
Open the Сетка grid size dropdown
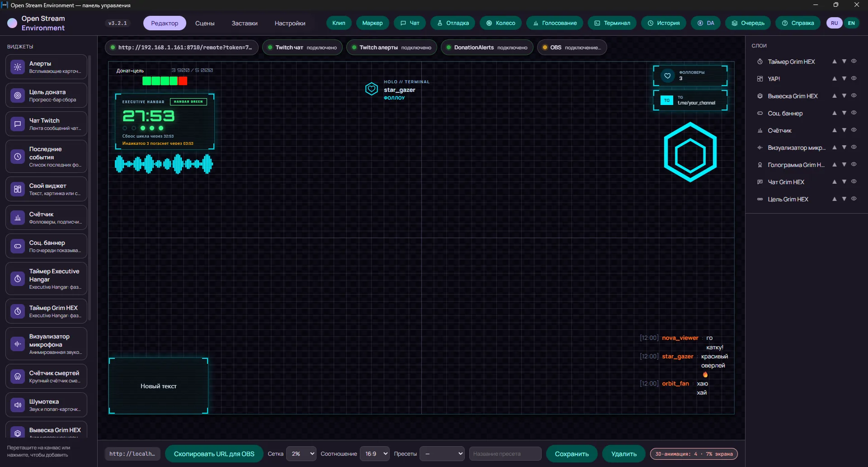(x=301, y=454)
